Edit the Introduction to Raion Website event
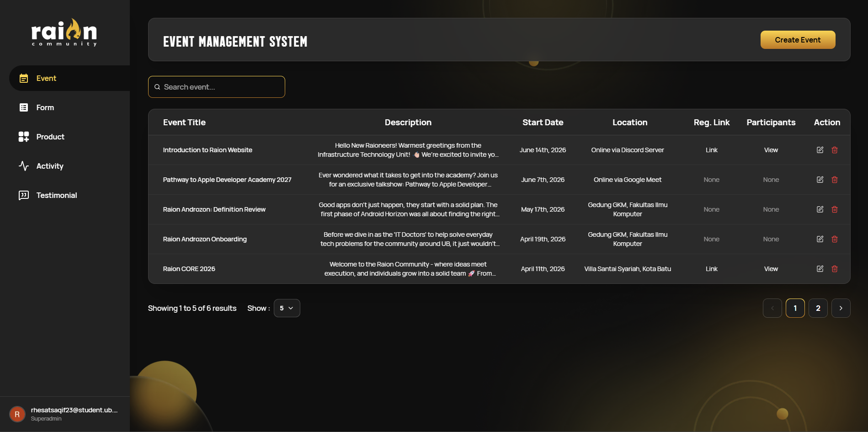The image size is (868, 432). [x=820, y=150]
